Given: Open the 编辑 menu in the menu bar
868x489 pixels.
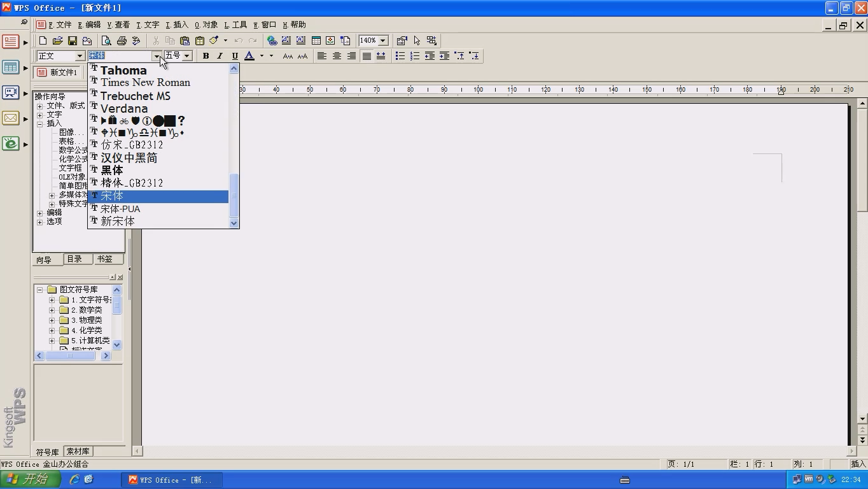Looking at the screenshot, I should pyautogui.click(x=89, y=25).
